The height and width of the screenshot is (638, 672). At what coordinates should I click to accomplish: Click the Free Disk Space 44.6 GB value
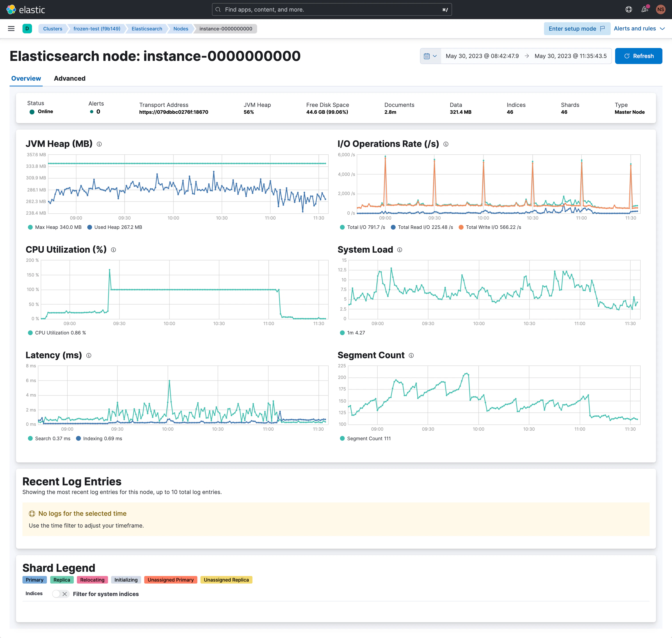(327, 112)
